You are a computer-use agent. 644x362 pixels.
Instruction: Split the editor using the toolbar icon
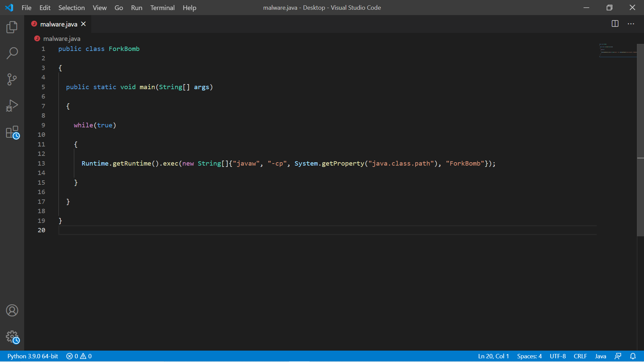point(616,23)
